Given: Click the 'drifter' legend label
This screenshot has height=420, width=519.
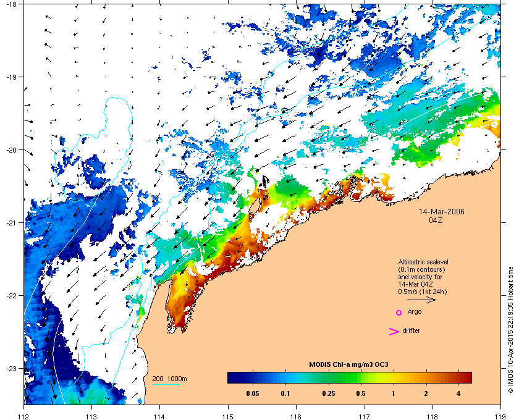Looking at the screenshot, I should click(x=411, y=330).
